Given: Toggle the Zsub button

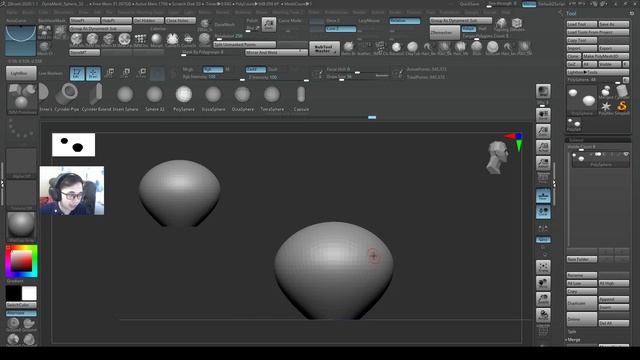Looking at the screenshot, I should click(x=272, y=69).
